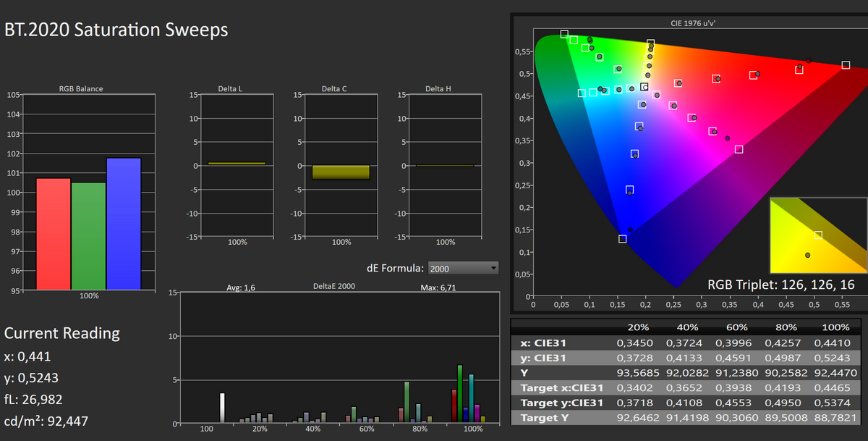The height and width of the screenshot is (441, 868).
Task: Click table cell '0,3652'
Action: [x=684, y=387]
